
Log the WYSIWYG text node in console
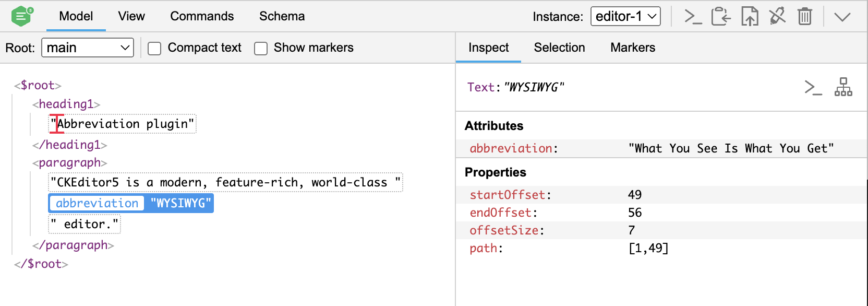[x=813, y=87]
